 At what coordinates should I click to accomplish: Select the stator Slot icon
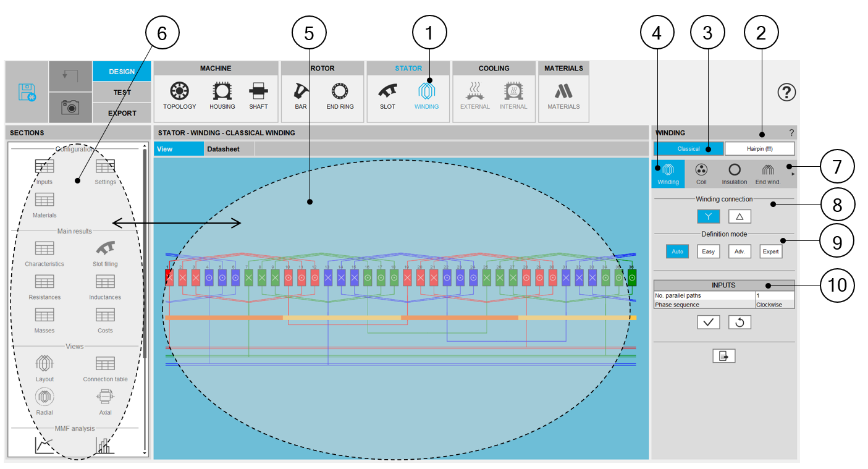(387, 92)
